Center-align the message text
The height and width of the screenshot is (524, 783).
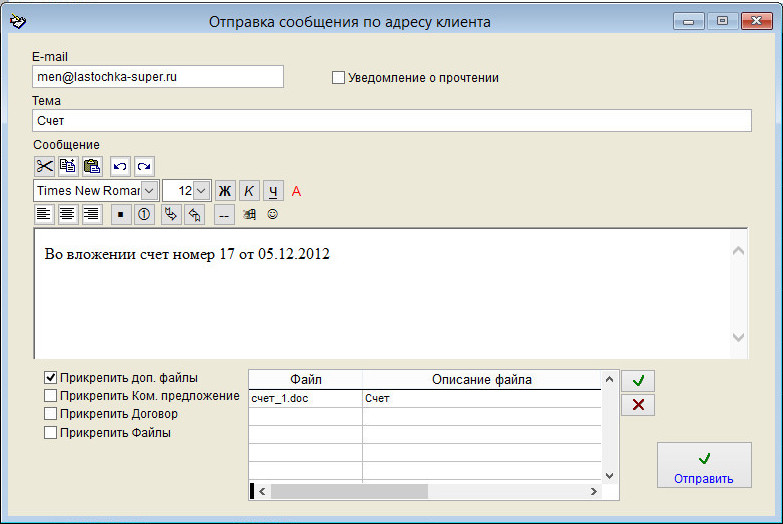(68, 214)
